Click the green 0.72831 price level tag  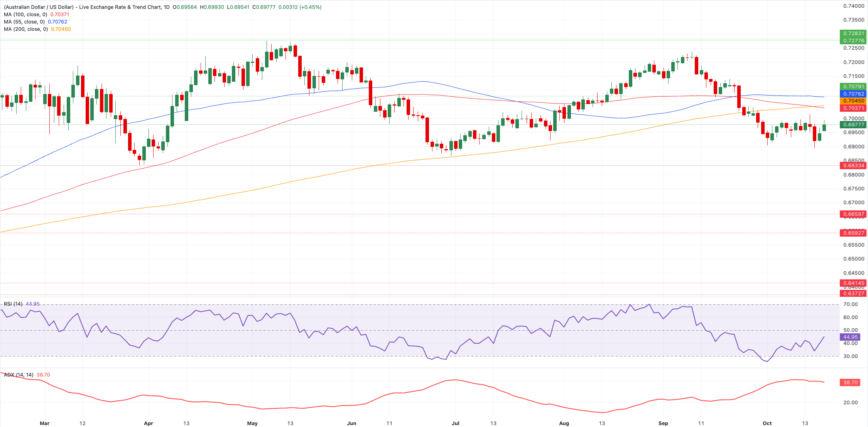(853, 34)
